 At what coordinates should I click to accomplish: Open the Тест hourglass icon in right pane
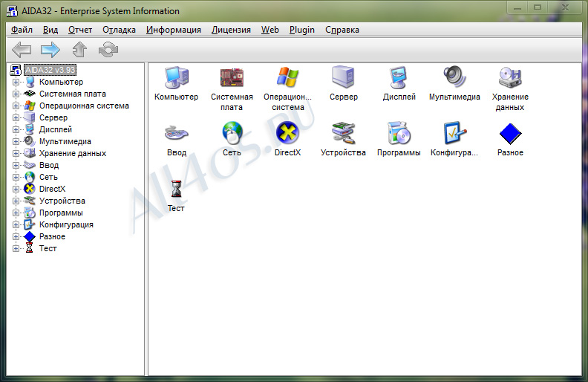click(x=176, y=189)
